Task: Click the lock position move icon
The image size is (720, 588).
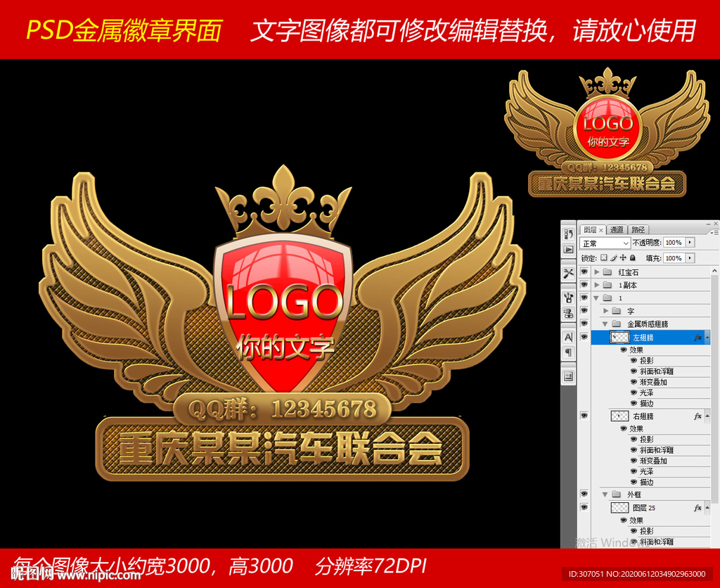Action: [x=623, y=257]
